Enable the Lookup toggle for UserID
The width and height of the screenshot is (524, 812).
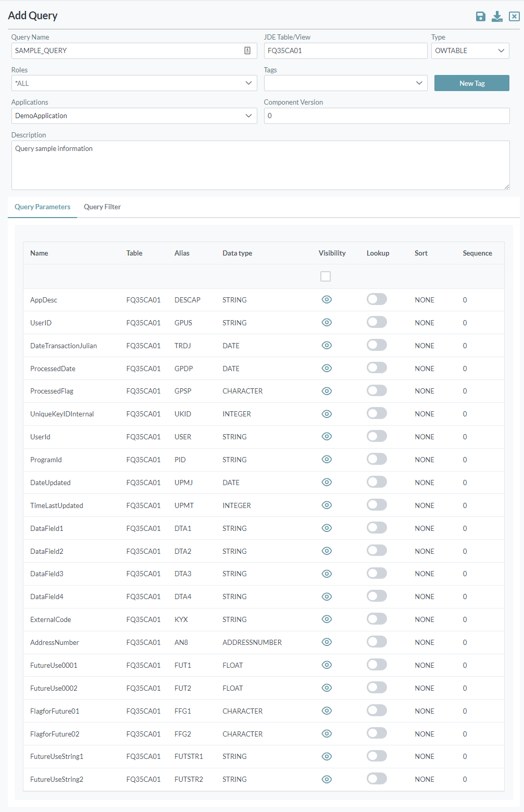click(x=377, y=322)
